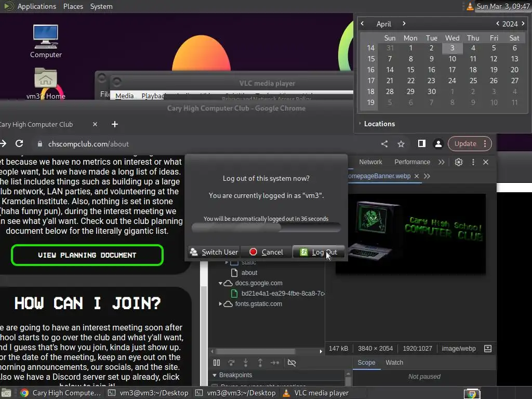Toggle Chrome side panel icon

pos(422,143)
